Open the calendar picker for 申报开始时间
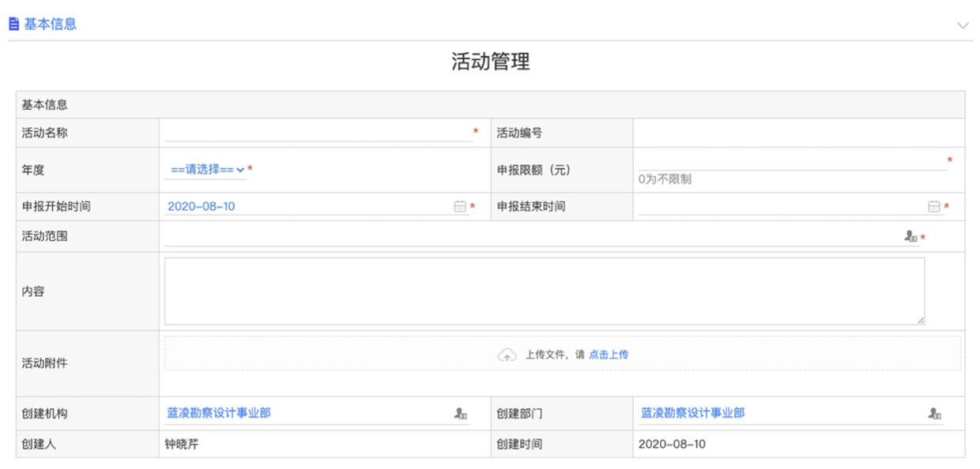980x469 pixels. 460,206
